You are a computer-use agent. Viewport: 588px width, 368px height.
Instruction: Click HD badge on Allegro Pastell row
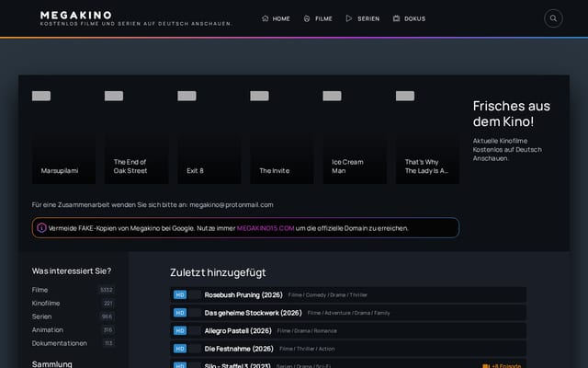[180, 331]
